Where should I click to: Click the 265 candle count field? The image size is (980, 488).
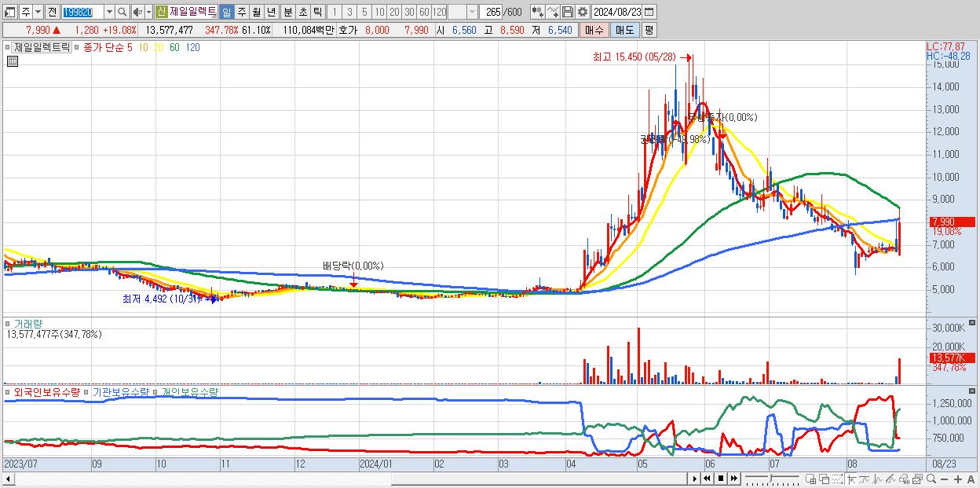[x=492, y=12]
